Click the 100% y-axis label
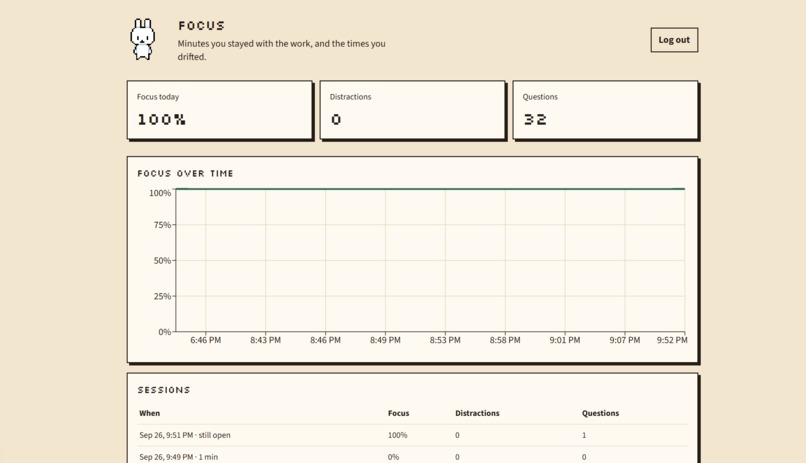This screenshot has width=806, height=463. [x=160, y=193]
